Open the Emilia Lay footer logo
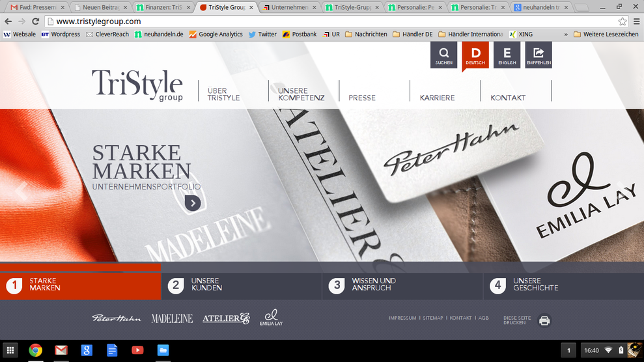Image resolution: width=644 pixels, height=362 pixels. 271,317
